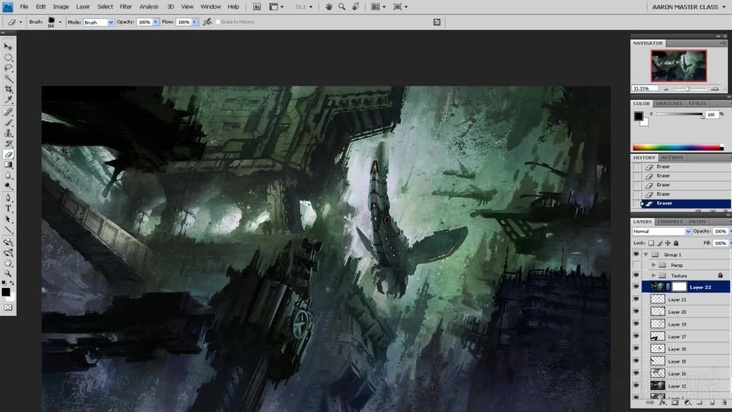
Task: Open the AARON MASTER CLASS workspace switcher
Action: coord(689,7)
